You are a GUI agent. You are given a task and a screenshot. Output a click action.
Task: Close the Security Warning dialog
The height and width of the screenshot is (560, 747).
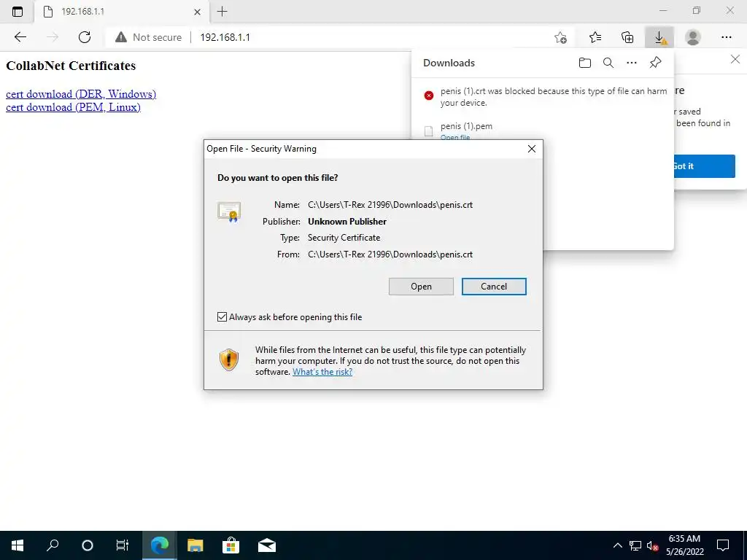click(x=532, y=149)
